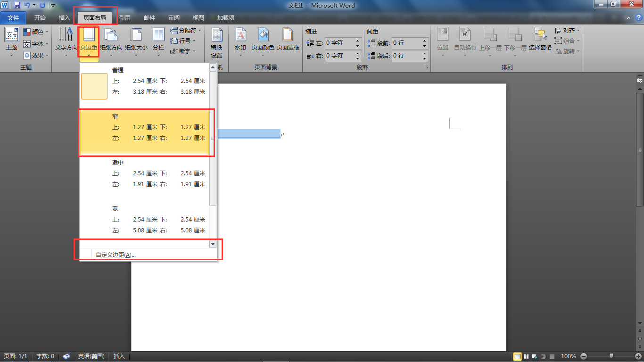Switch to Add-ins (加载项) tab
Image resolution: width=644 pixels, height=362 pixels.
coord(226,18)
